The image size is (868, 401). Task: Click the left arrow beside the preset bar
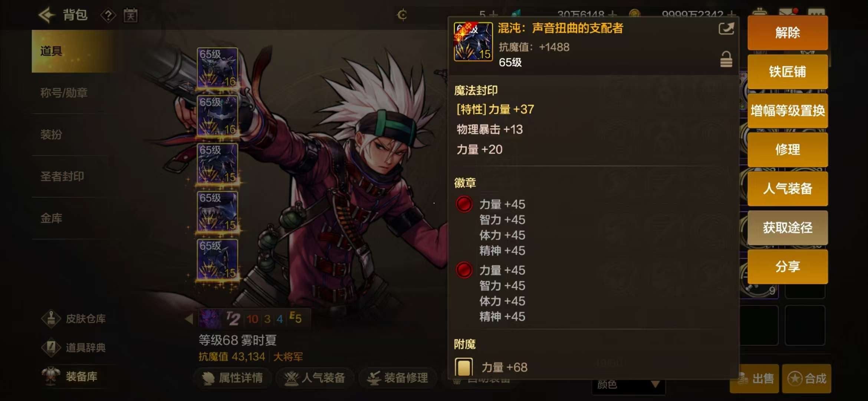(x=189, y=319)
